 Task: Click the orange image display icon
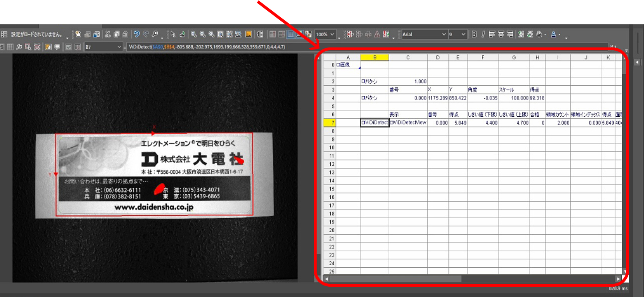pyautogui.click(x=249, y=34)
